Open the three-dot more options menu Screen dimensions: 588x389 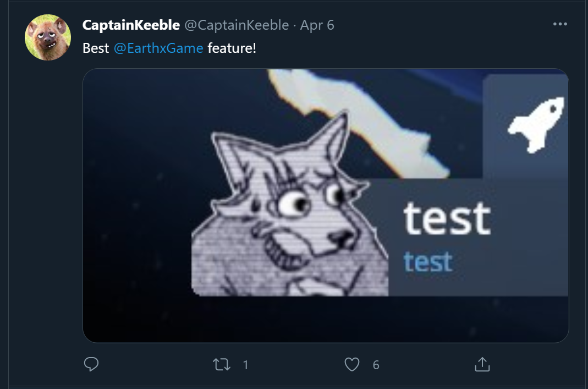[560, 24]
